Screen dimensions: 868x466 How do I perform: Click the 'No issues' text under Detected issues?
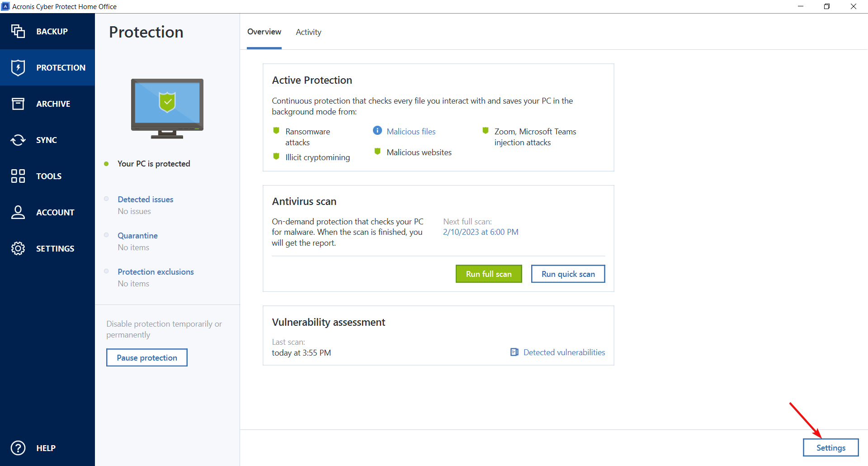coord(134,211)
